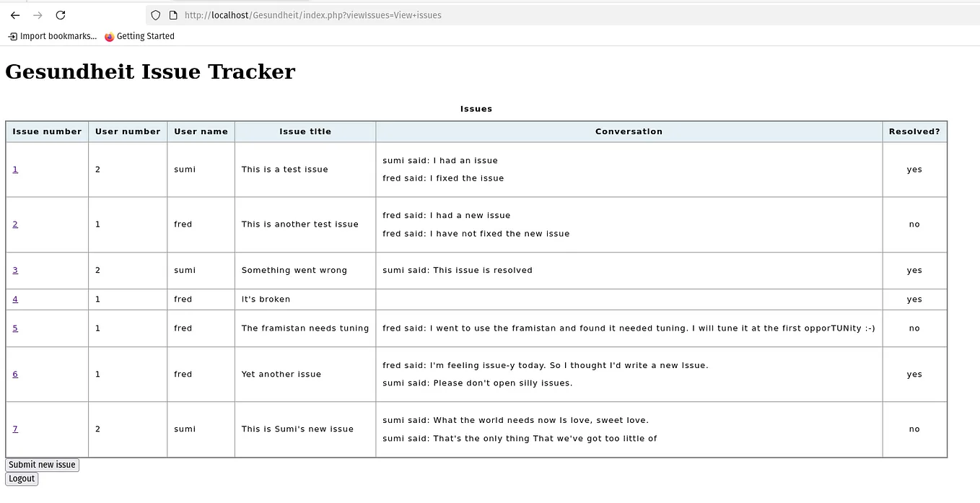The width and height of the screenshot is (980, 503).
Task: Reload the page with the refresh icon
Action: pos(60,14)
